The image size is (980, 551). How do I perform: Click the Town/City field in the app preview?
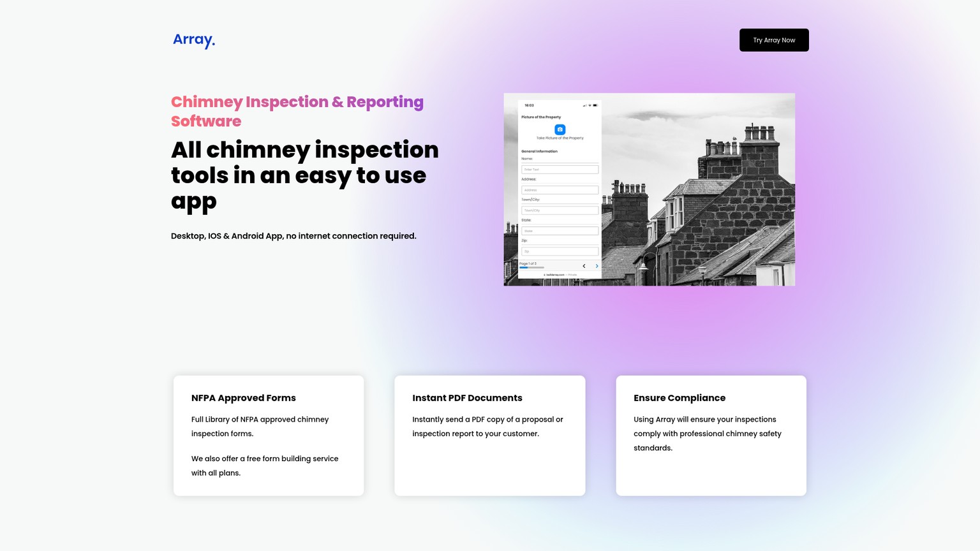[560, 210]
